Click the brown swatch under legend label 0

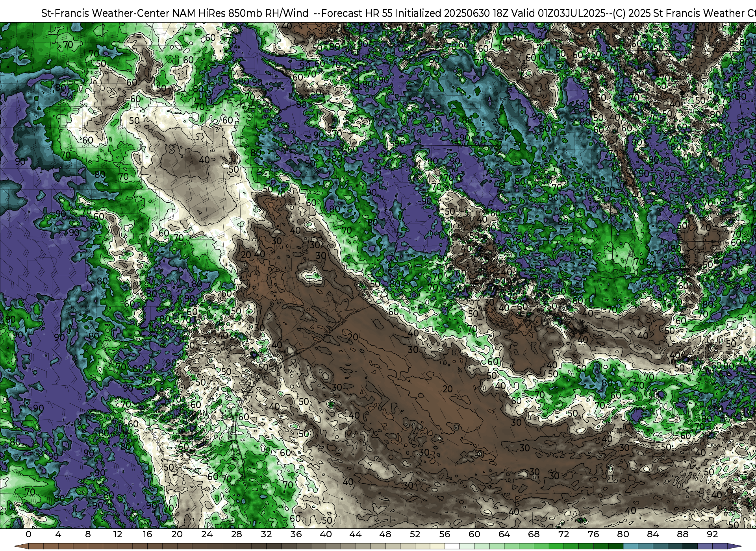click(x=36, y=546)
